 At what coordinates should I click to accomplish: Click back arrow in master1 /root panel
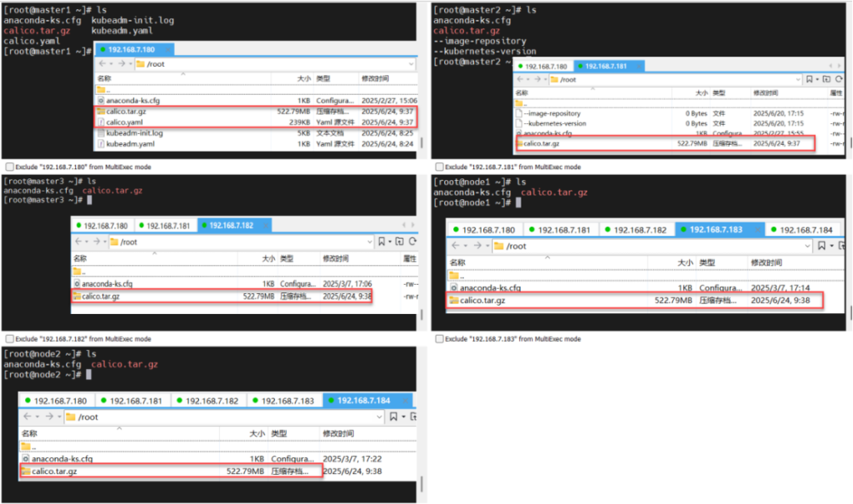[102, 63]
